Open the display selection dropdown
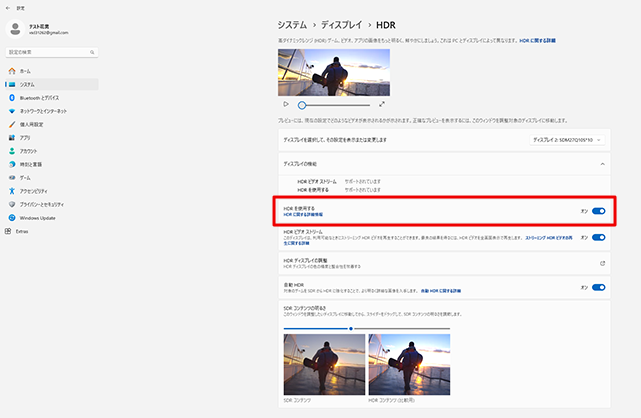This screenshot has height=418, width=641. point(568,141)
